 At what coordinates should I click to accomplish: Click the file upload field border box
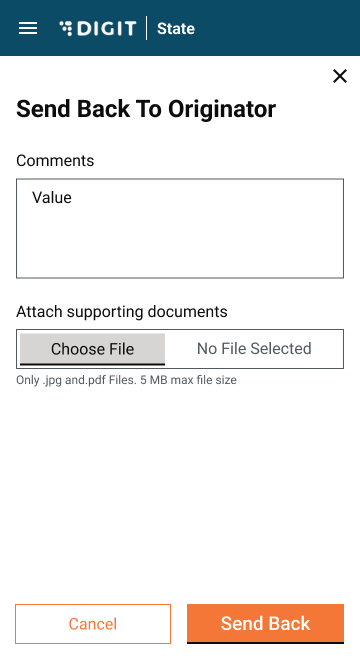click(180, 349)
